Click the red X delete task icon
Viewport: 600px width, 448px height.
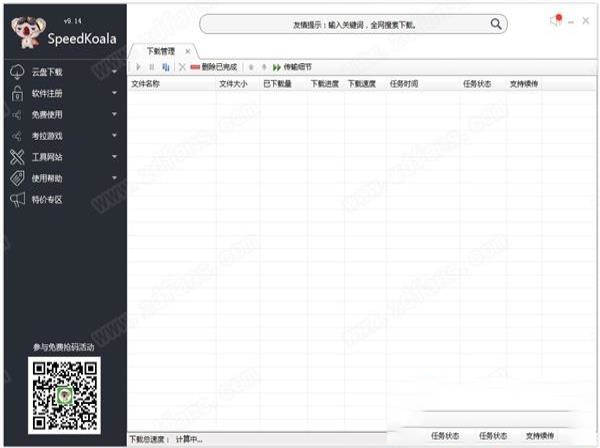click(181, 66)
